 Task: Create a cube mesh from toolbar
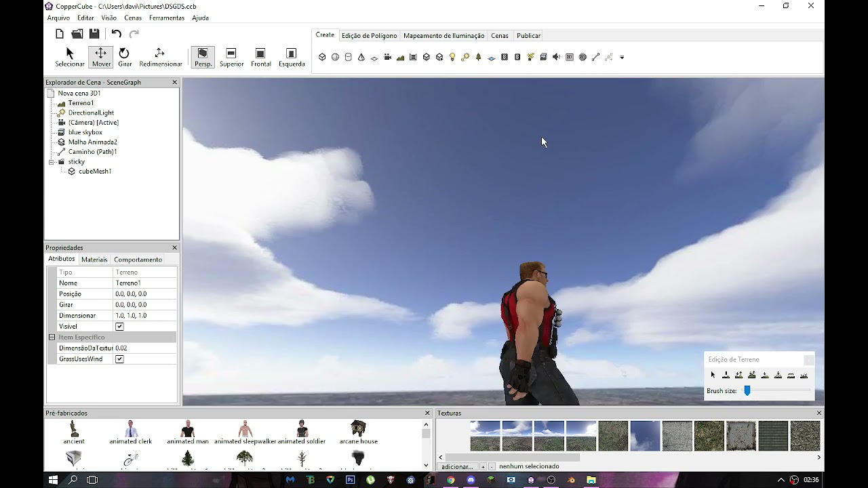(322, 57)
